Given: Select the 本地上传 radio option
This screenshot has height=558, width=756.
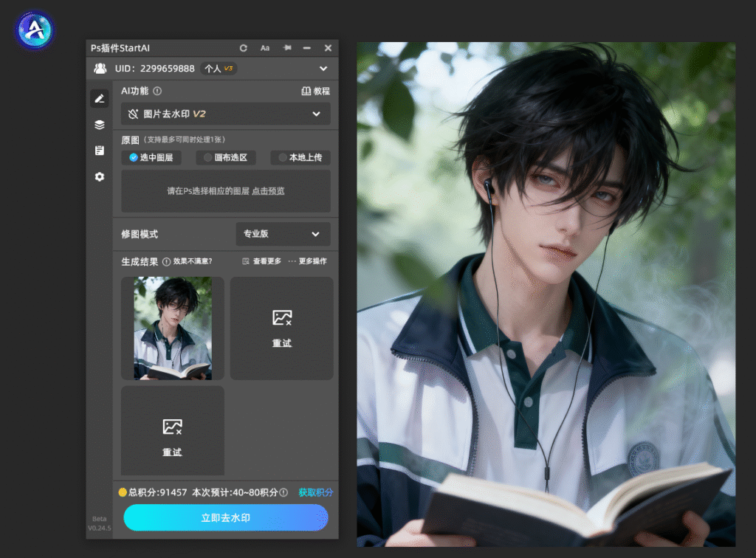Looking at the screenshot, I should [300, 157].
